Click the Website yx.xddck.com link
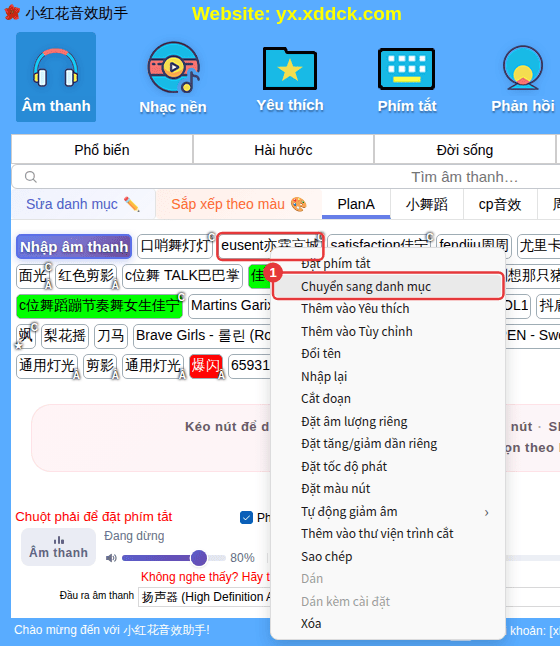 297,14
